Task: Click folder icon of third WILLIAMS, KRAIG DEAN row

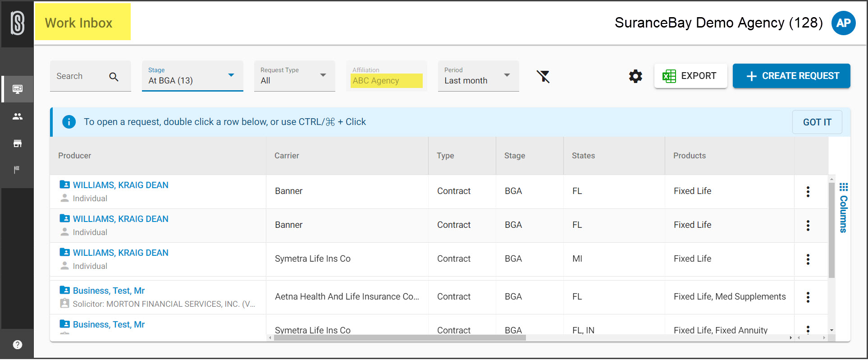Action: [x=65, y=252]
